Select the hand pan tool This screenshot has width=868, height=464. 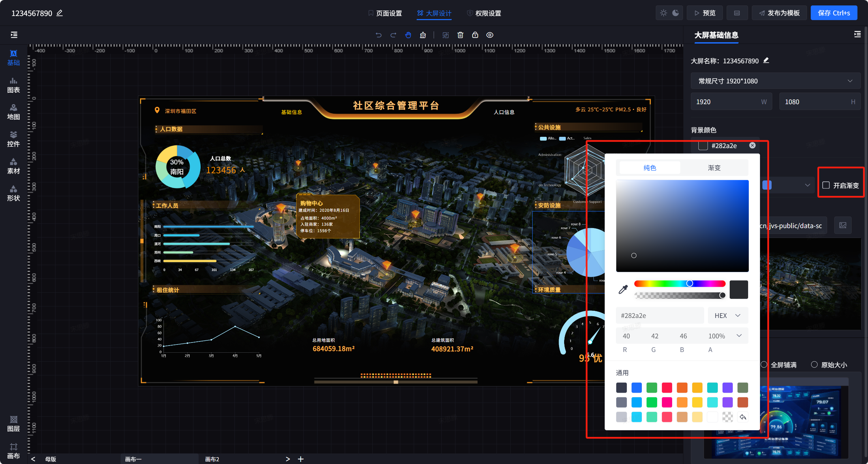coord(408,35)
